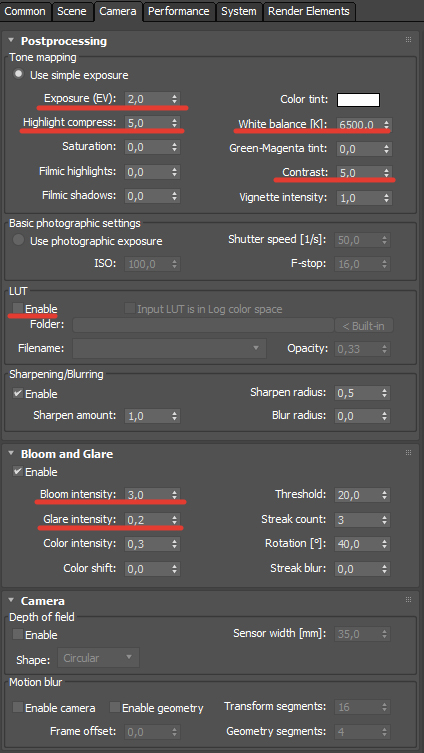This screenshot has width=424, height=753.
Task: Click Bloom and Glare rollout grip icon
Action: [409, 452]
